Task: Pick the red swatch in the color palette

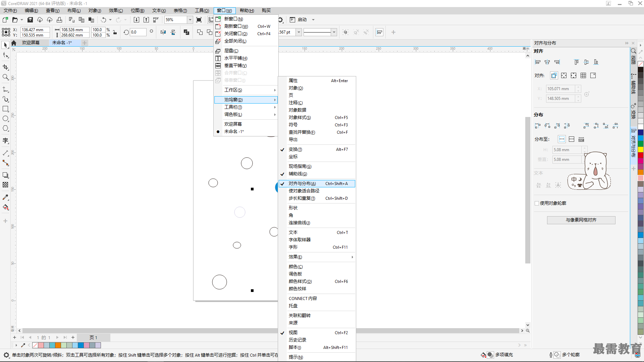Action: [641, 155]
